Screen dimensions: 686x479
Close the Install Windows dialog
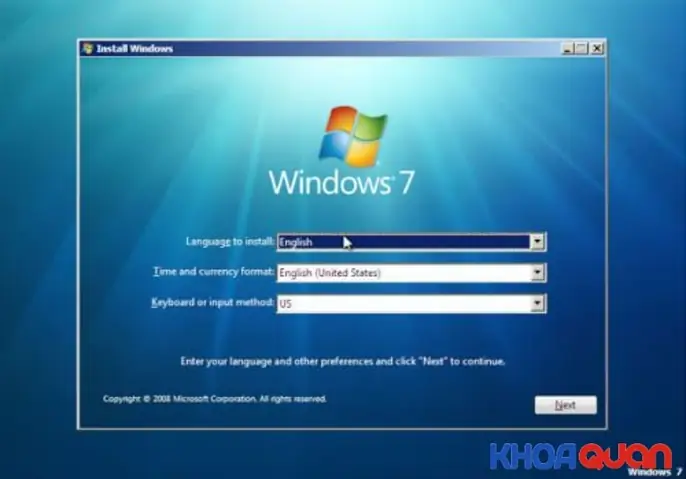(597, 49)
